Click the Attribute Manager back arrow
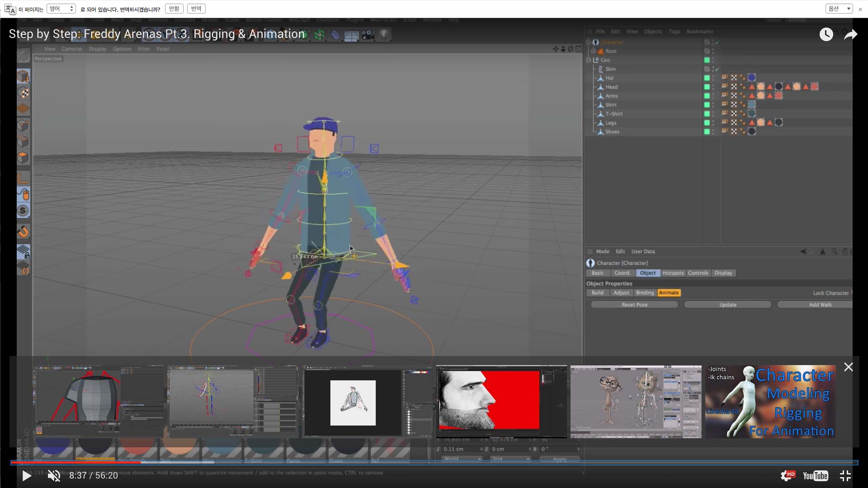 point(803,252)
